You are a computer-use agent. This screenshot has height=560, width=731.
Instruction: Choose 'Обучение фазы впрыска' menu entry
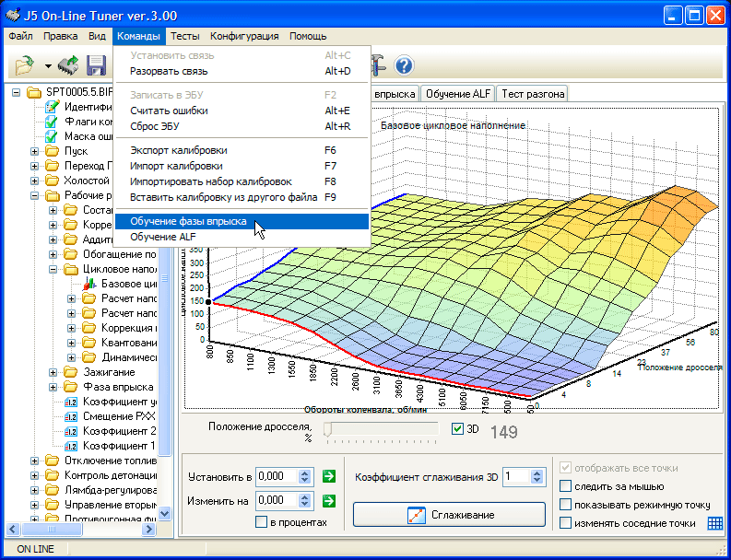point(188,221)
